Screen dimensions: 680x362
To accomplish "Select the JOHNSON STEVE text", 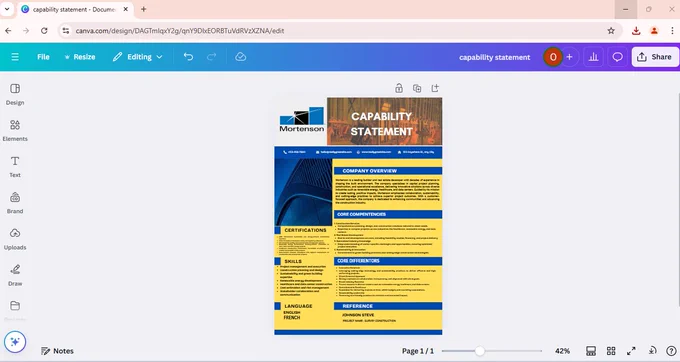I will pyautogui.click(x=358, y=315).
